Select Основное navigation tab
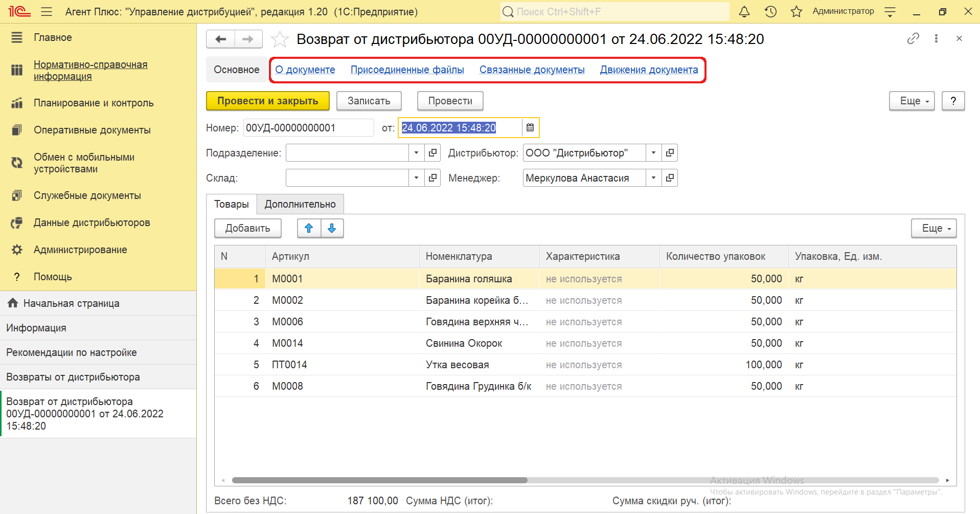The image size is (980, 514). (x=237, y=70)
